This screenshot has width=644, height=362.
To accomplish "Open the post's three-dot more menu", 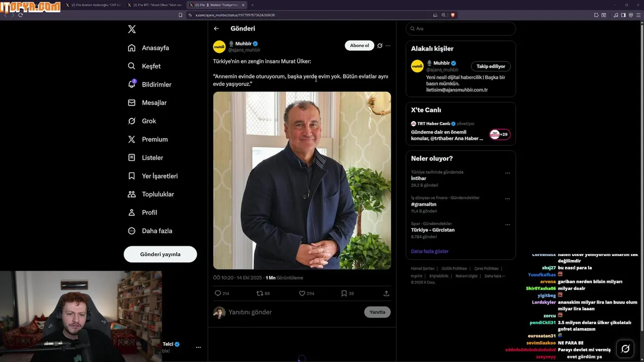I will [x=388, y=45].
